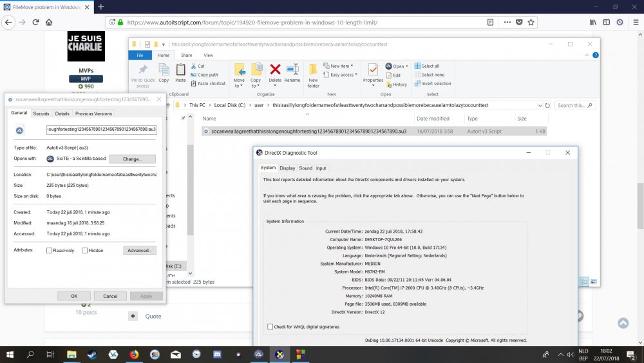Image resolution: width=644 pixels, height=363 pixels.
Task: Click Firefox back arrow
Action: pos(8,22)
